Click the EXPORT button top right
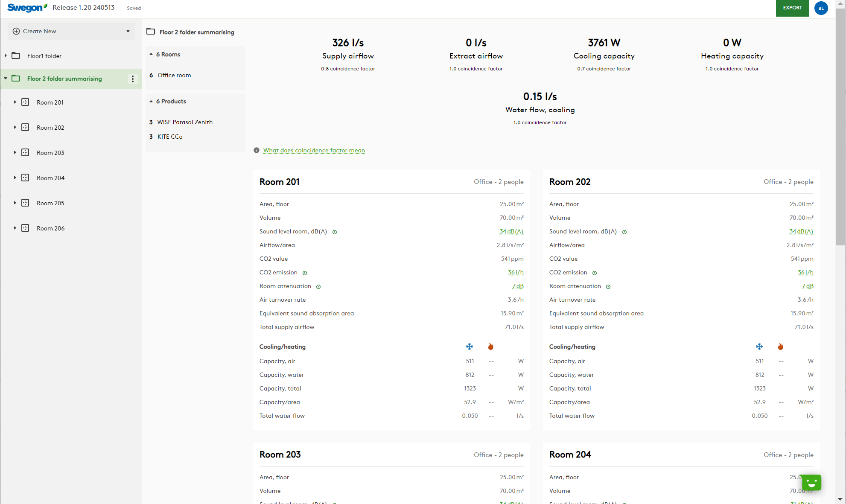Viewport: 846px width, 504px height. point(792,8)
